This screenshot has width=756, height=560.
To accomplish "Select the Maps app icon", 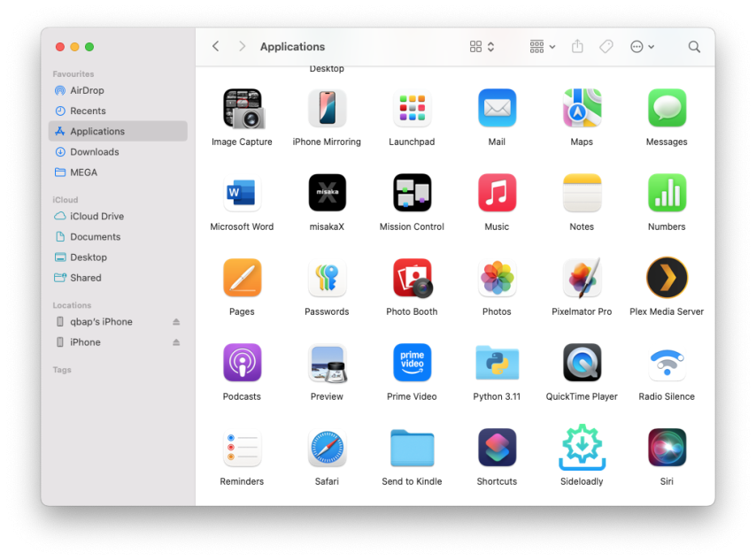I will pyautogui.click(x=582, y=109).
